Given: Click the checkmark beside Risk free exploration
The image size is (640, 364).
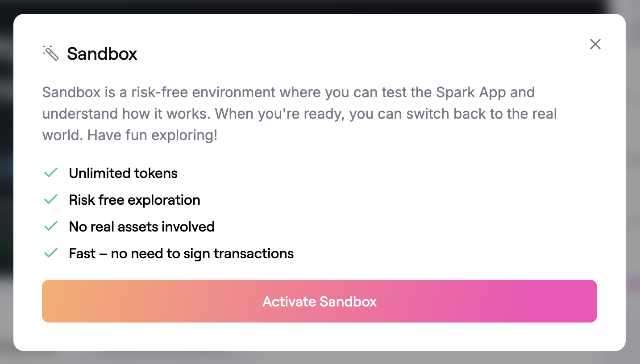Looking at the screenshot, I should (51, 200).
